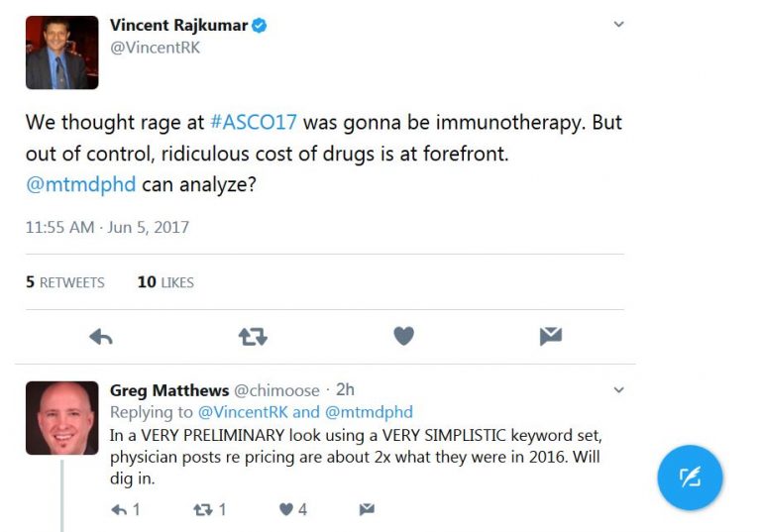Send main tweet via direct message

pos(551,336)
